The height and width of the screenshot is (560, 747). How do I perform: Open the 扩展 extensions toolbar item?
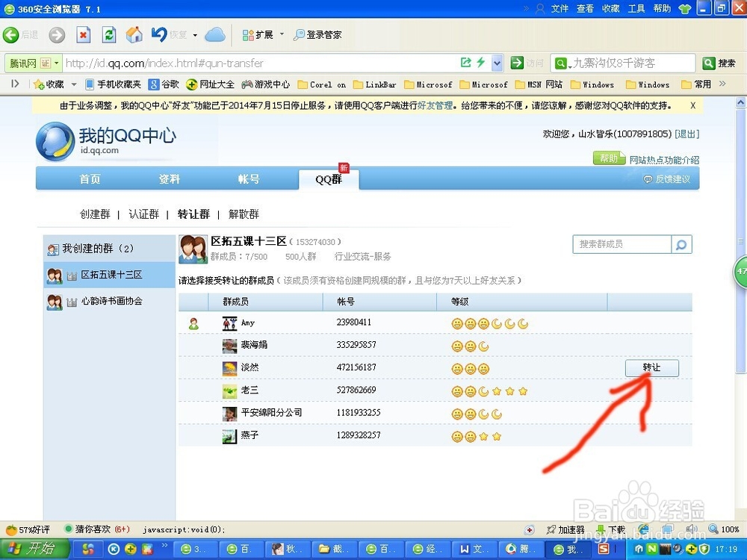coord(258,35)
